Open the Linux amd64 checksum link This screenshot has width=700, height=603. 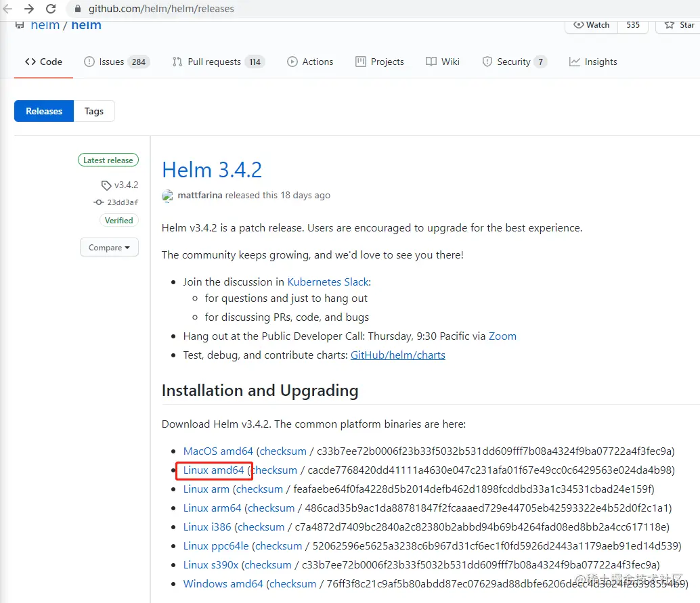click(275, 470)
